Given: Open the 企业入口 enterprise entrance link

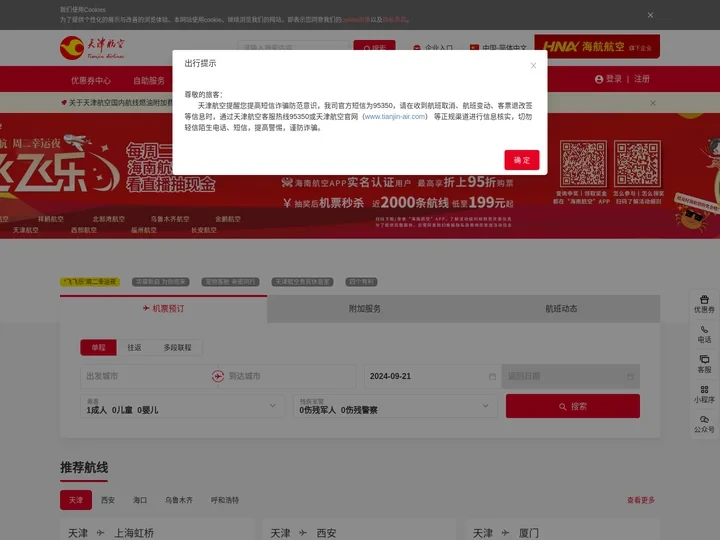Looking at the screenshot, I should pyautogui.click(x=433, y=48).
